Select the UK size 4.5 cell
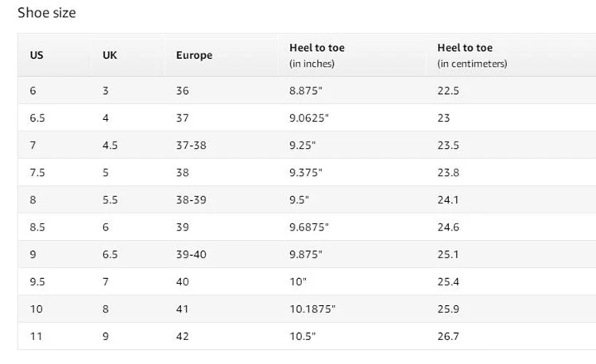This screenshot has width=596, height=364. [110, 145]
